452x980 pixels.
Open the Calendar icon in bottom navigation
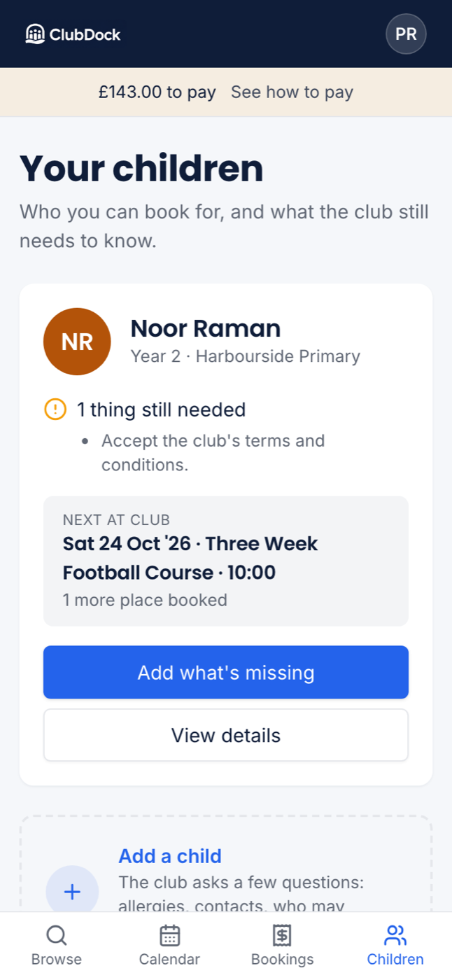[x=169, y=935]
